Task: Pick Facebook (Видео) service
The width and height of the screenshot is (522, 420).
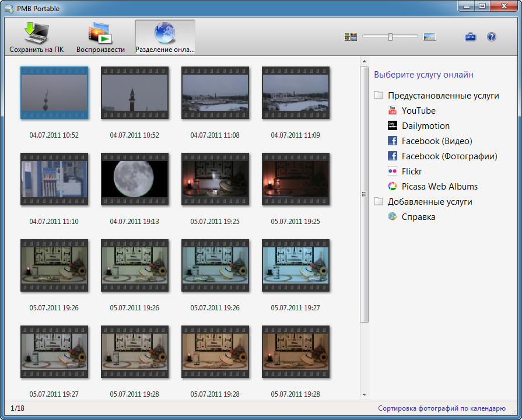Action: 436,141
